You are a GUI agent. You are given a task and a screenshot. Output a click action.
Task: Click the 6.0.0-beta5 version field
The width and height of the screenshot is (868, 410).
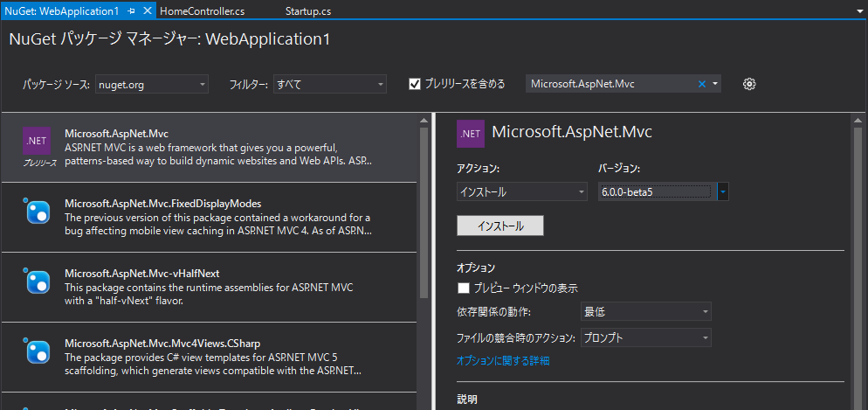point(655,191)
